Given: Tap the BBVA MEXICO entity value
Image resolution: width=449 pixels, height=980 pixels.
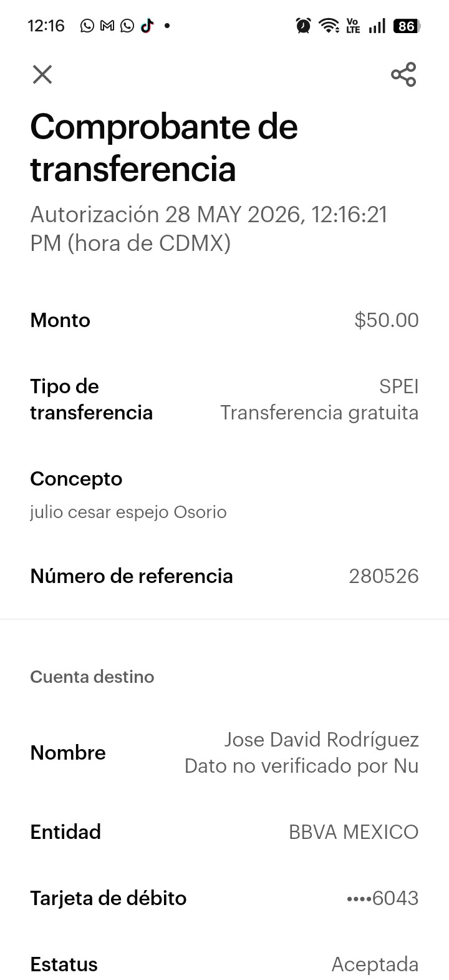Looking at the screenshot, I should tap(354, 832).
